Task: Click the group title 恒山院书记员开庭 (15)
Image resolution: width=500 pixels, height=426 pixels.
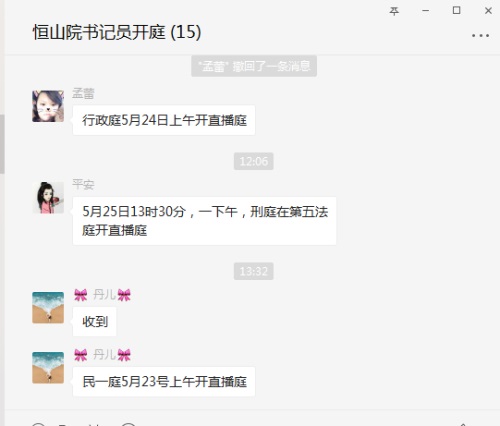Action: (117, 32)
